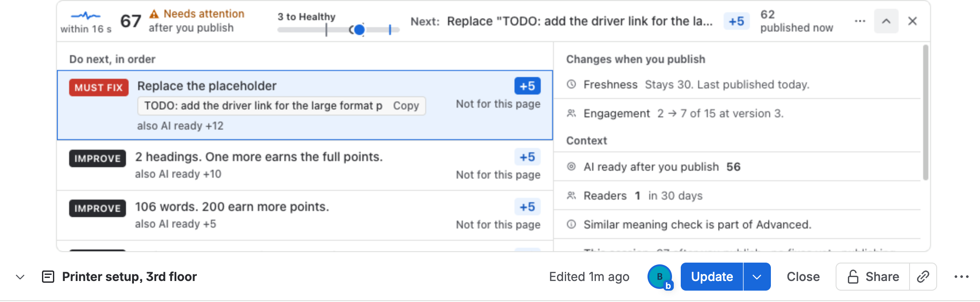Click the Printer setup, 3rd floor title
This screenshot has height=302, width=980.
pos(129,277)
